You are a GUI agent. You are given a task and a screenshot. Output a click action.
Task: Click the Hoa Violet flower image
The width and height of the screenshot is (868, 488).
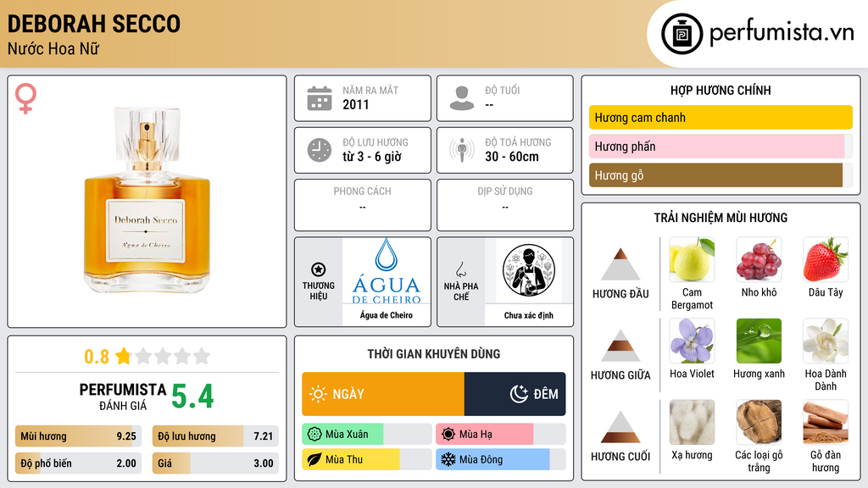pos(692,341)
